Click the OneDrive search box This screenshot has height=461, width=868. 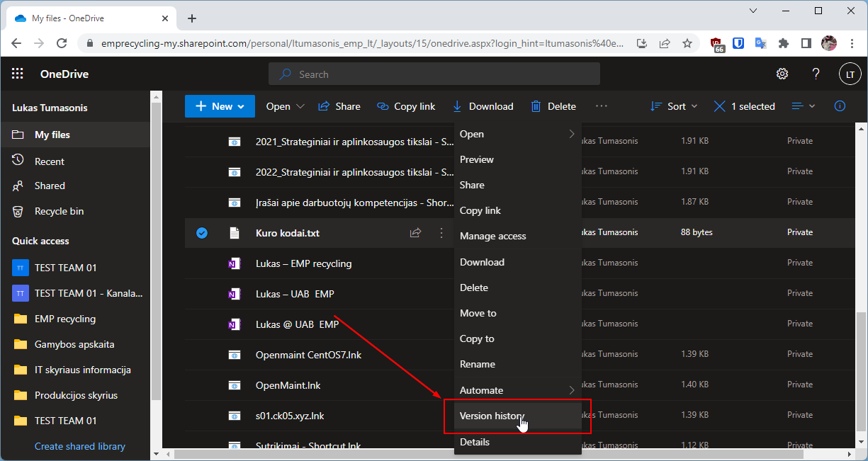[434, 74]
